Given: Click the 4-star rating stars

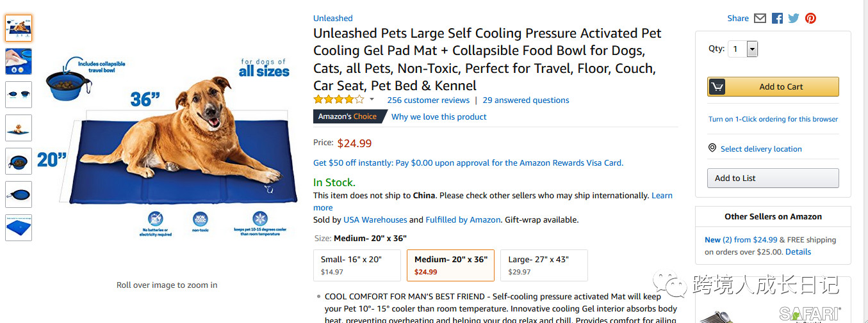Looking at the screenshot, I should tap(338, 100).
